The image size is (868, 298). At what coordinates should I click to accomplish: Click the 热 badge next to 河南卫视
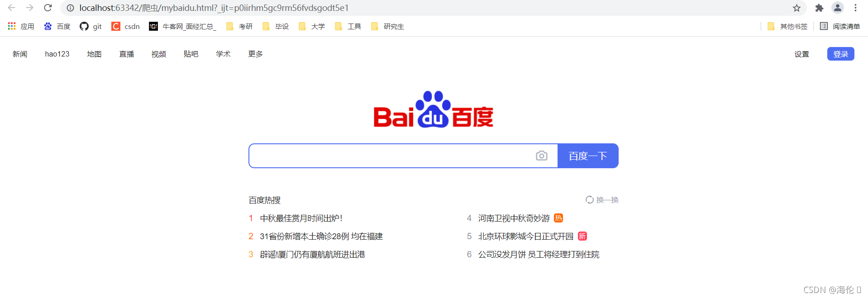(558, 218)
